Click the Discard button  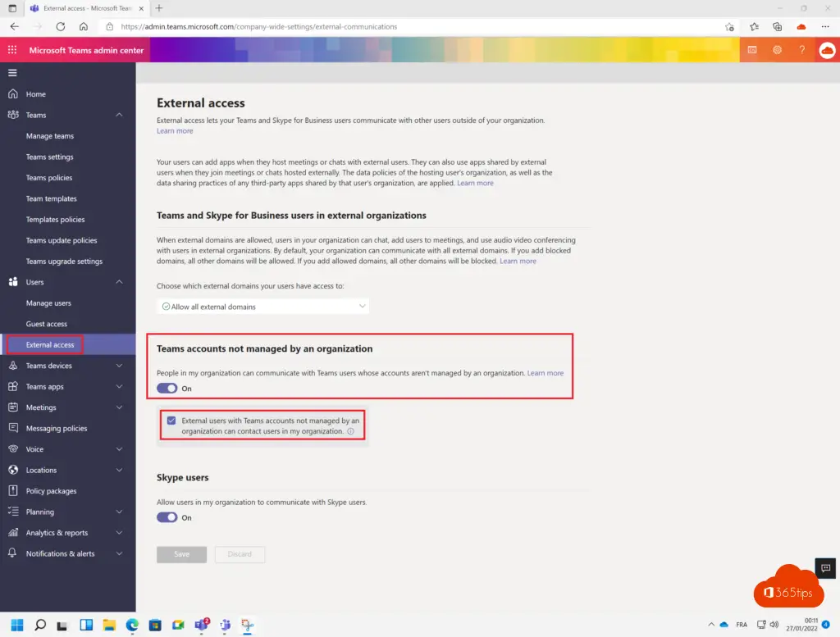click(240, 554)
